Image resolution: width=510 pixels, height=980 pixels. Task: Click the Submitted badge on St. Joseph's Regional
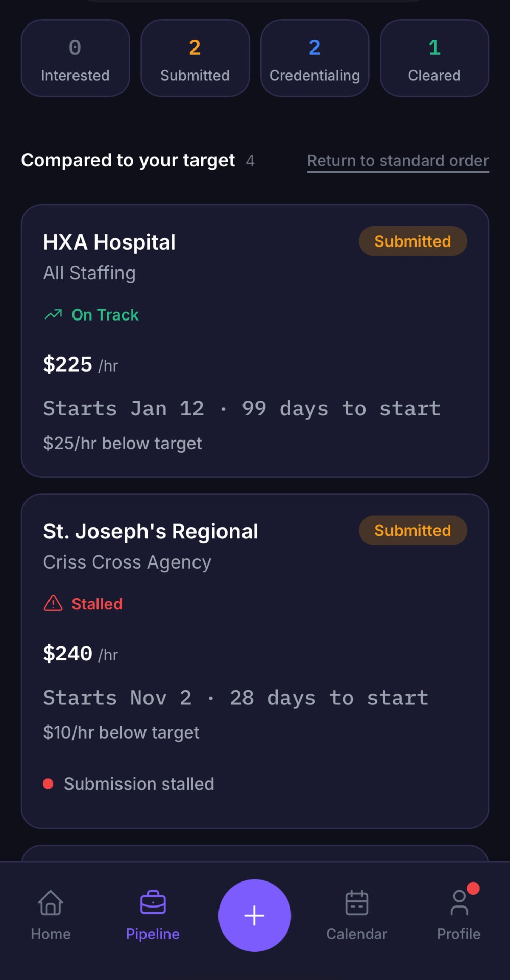(x=412, y=530)
